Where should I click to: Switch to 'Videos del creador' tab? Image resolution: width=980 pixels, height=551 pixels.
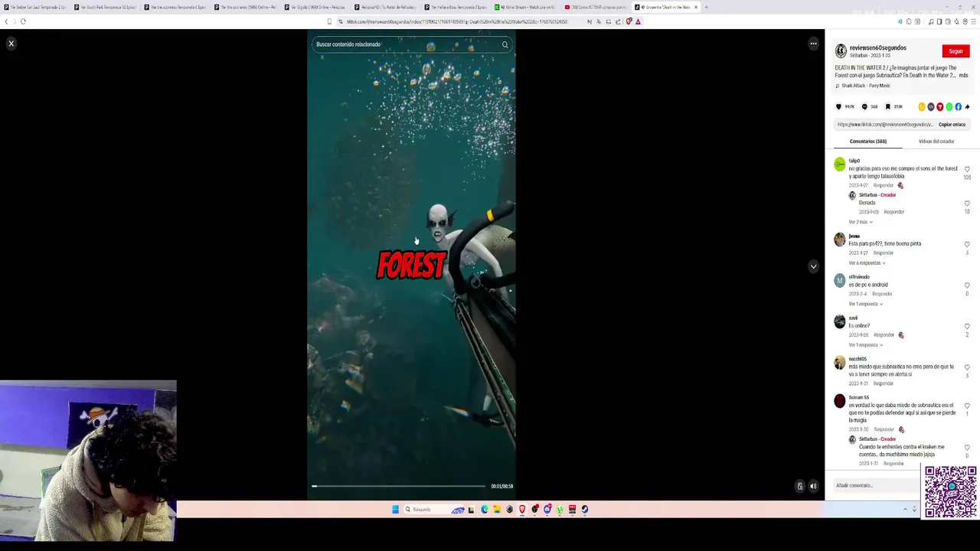click(x=936, y=142)
